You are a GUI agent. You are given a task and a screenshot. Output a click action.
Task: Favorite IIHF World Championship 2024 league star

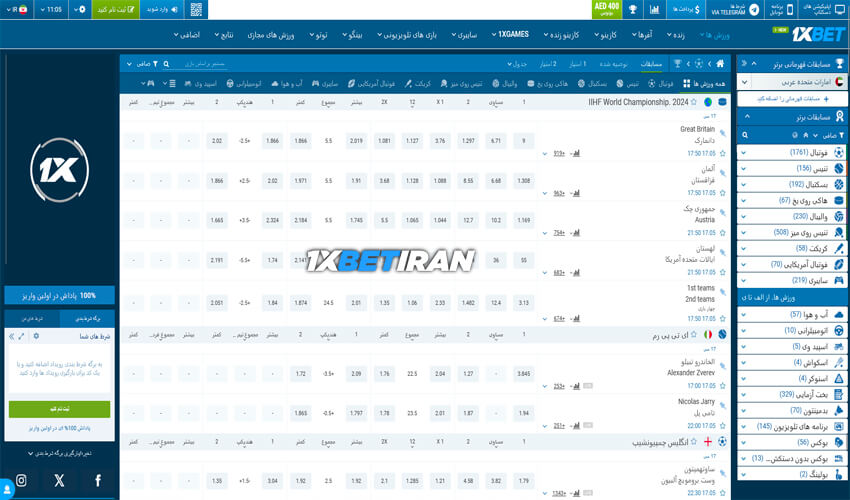693,102
